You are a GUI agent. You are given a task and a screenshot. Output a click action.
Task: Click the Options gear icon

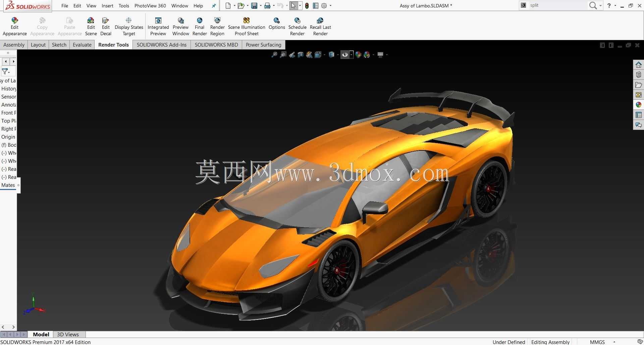324,6
